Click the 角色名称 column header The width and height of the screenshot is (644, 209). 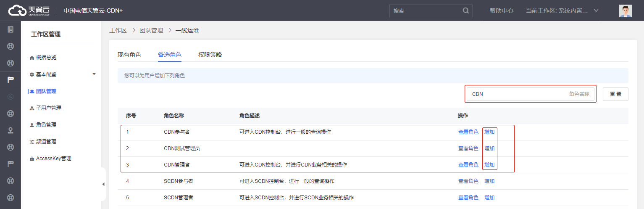coord(174,116)
